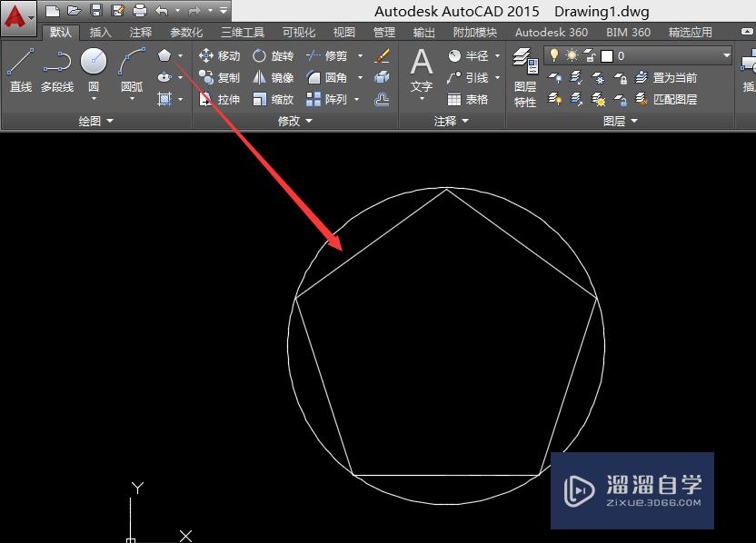Click the layer unisolate icon

coord(576,99)
